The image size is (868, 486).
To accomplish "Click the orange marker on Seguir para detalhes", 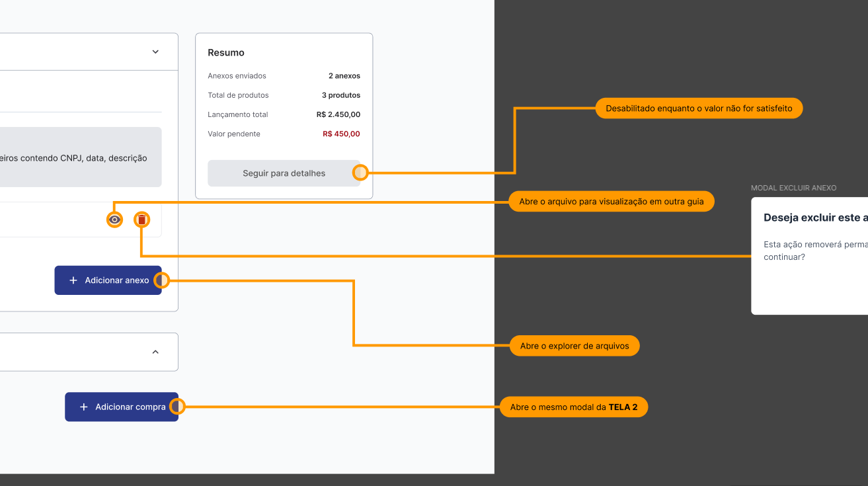I will 360,173.
